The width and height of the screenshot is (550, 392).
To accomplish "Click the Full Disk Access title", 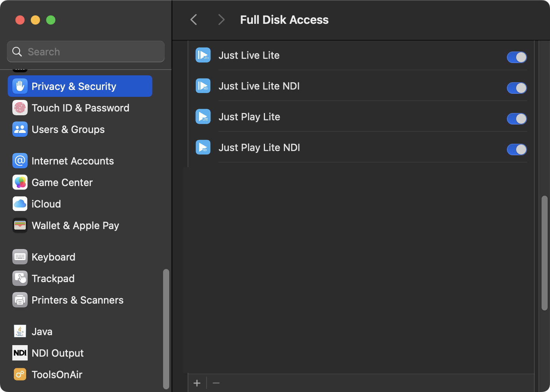I will [x=284, y=20].
